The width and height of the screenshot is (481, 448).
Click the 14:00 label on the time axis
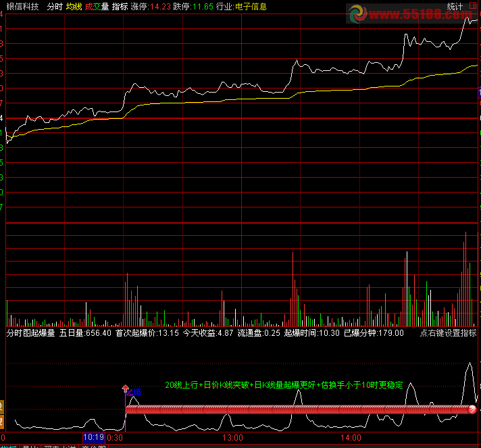(x=351, y=438)
